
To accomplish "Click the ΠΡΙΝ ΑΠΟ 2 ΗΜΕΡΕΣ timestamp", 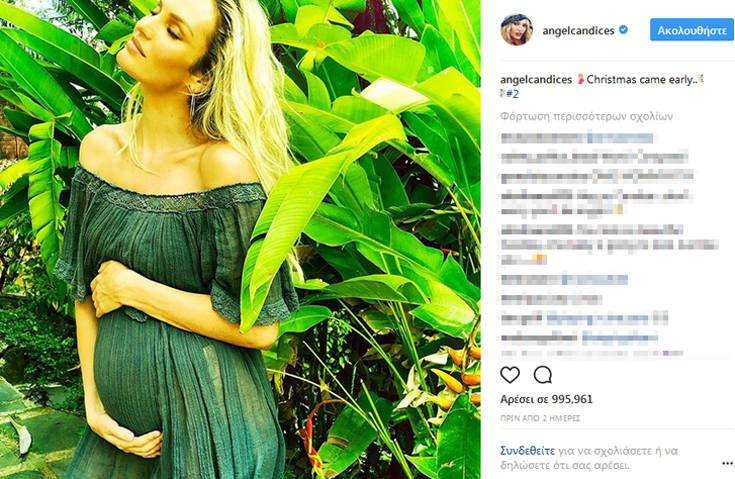I will pos(540,418).
